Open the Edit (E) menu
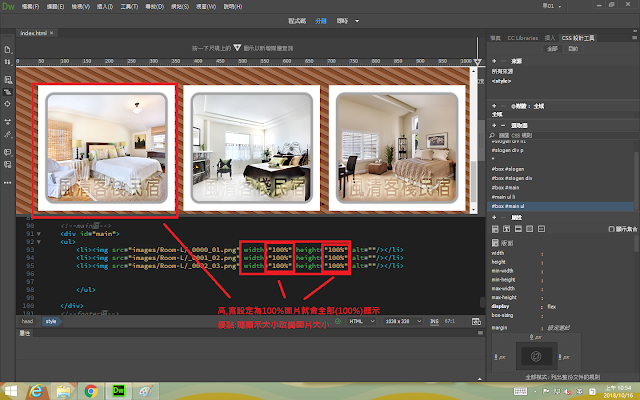Viewport: 640px width, 400px height. 56,7
